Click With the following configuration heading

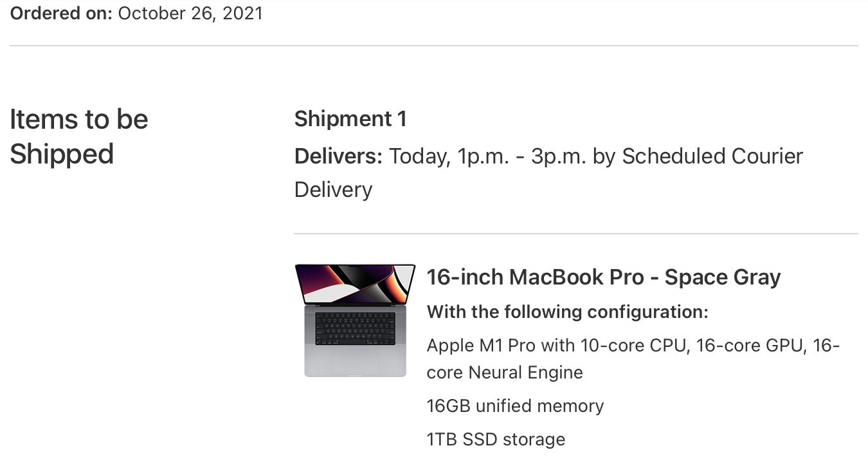pyautogui.click(x=568, y=312)
